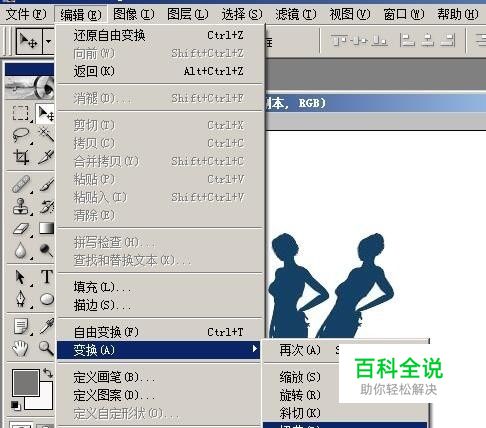This screenshot has height=428, width=486.
Task: Open the 窗口(W) menu
Action: (404, 15)
